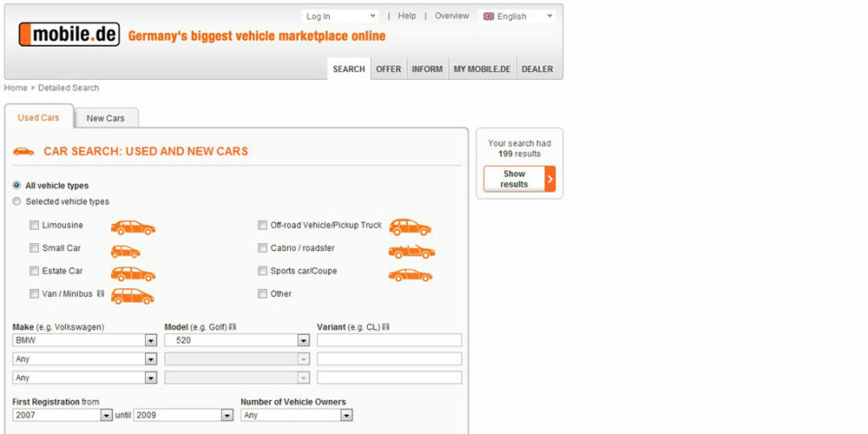
Task: Click the info icon beside Van / Minibus
Action: [100, 294]
